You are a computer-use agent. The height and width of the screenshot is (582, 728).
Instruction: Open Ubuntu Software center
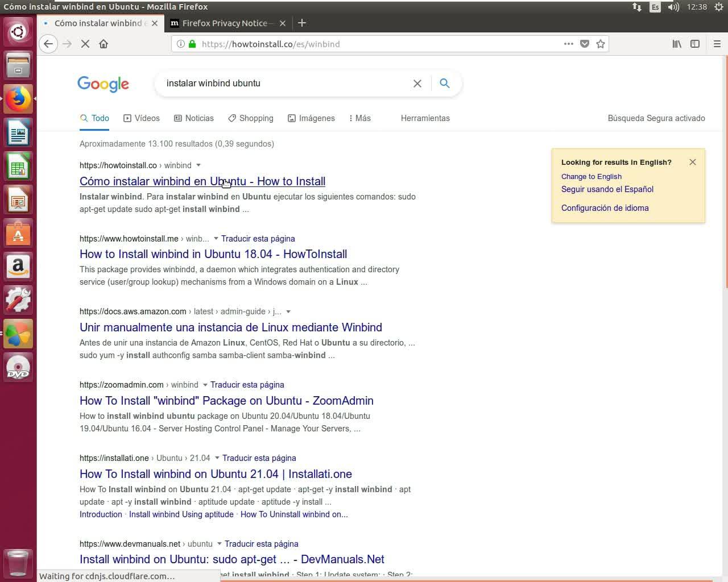click(x=18, y=233)
